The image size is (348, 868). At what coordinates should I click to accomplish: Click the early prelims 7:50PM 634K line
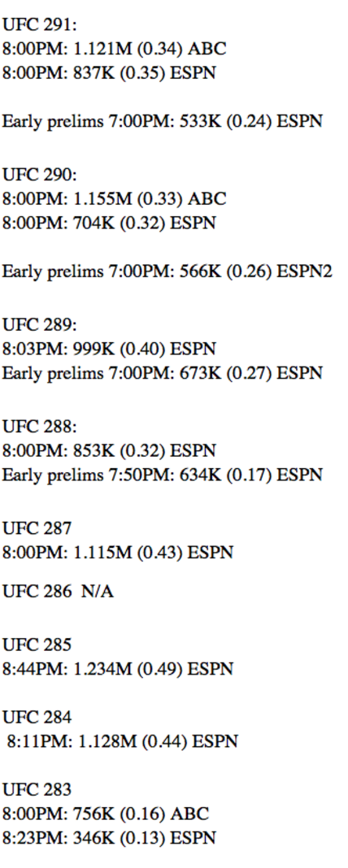[163, 475]
